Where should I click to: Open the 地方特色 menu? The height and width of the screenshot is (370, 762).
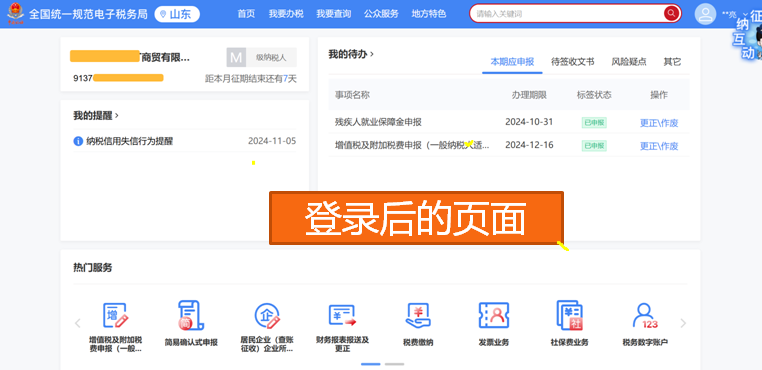click(x=429, y=14)
